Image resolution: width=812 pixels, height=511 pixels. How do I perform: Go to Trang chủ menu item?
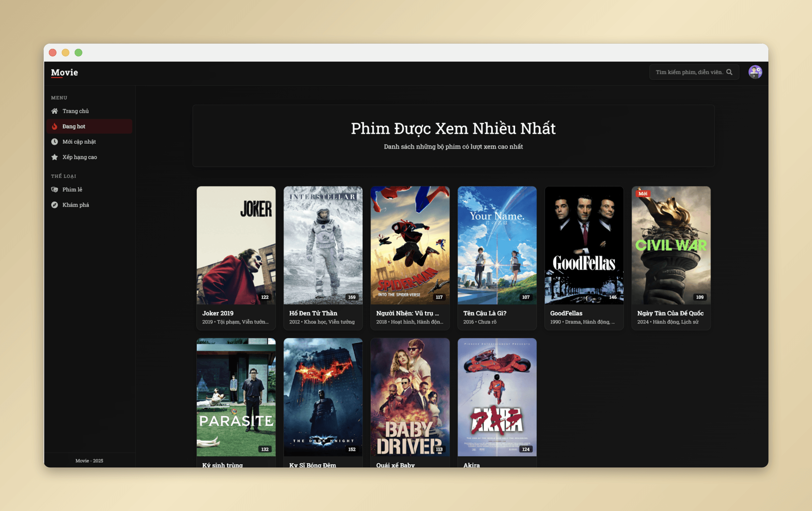coord(89,111)
